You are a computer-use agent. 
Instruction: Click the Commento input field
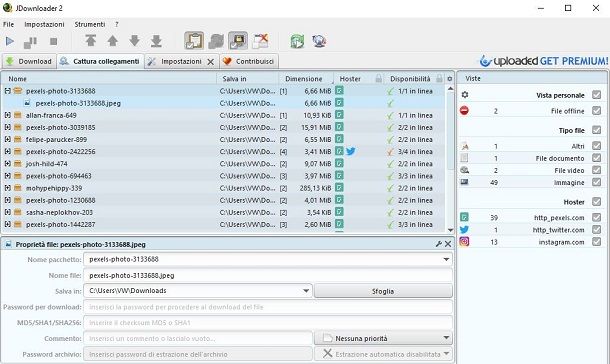(x=198, y=338)
